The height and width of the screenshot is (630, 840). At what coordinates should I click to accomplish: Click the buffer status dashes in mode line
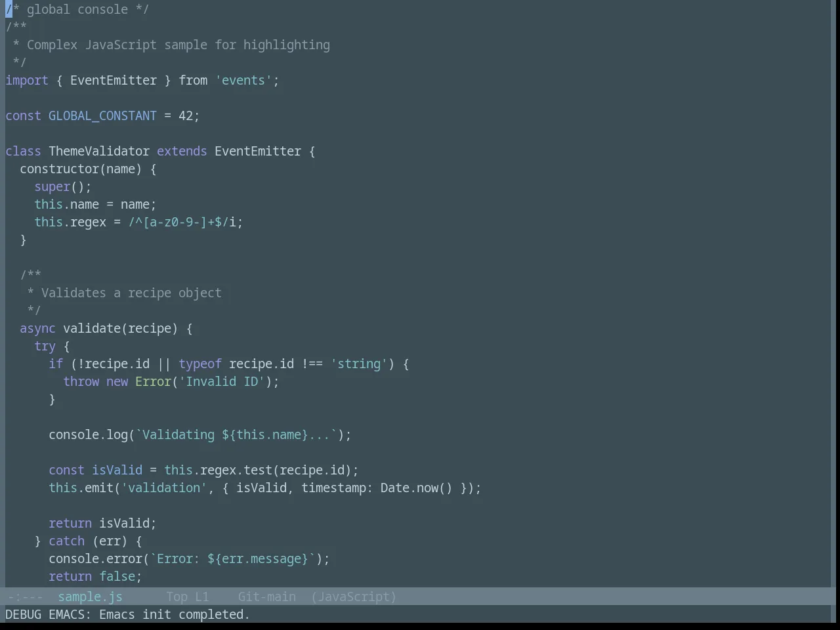[25, 597]
